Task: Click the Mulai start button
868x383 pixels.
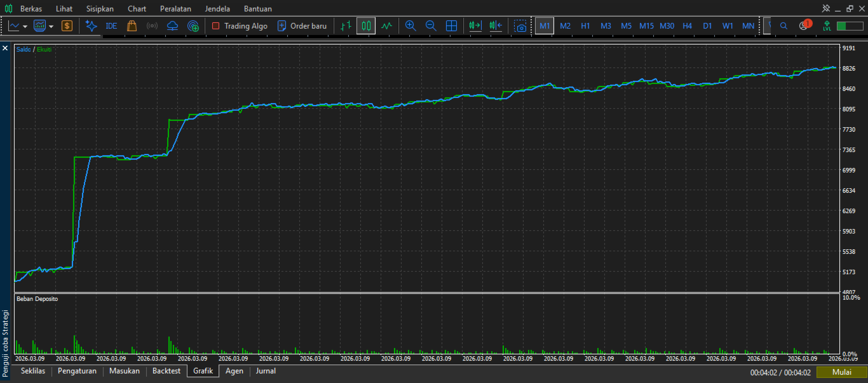Action: pos(841,372)
